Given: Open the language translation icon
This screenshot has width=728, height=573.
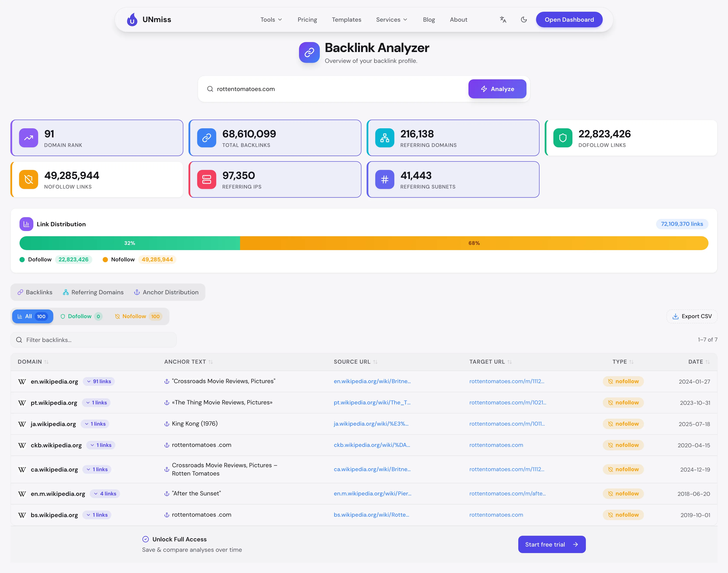Looking at the screenshot, I should (x=503, y=20).
